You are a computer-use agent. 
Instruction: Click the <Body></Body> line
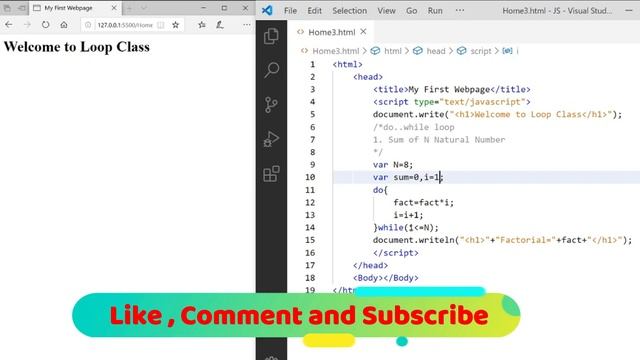[x=386, y=278]
